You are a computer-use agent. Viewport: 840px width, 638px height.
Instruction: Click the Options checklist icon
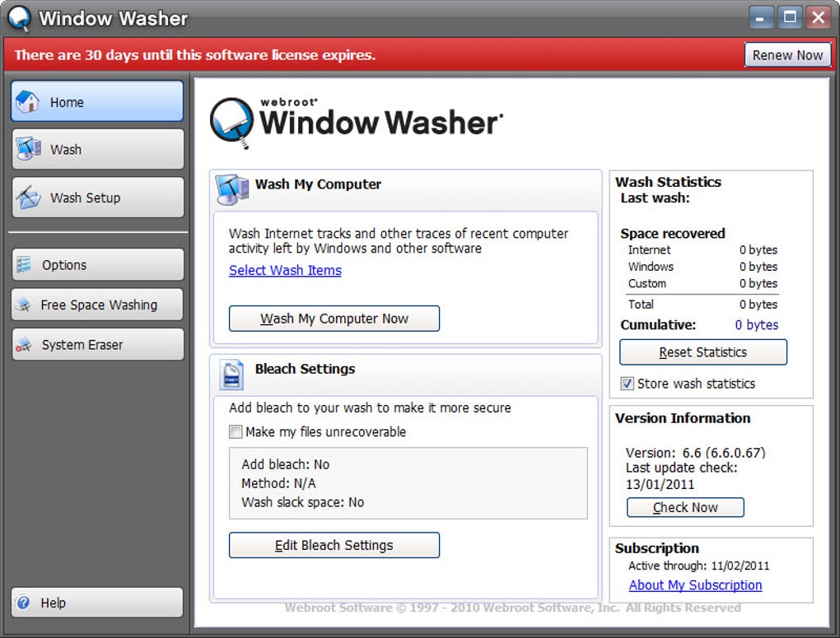(x=24, y=264)
